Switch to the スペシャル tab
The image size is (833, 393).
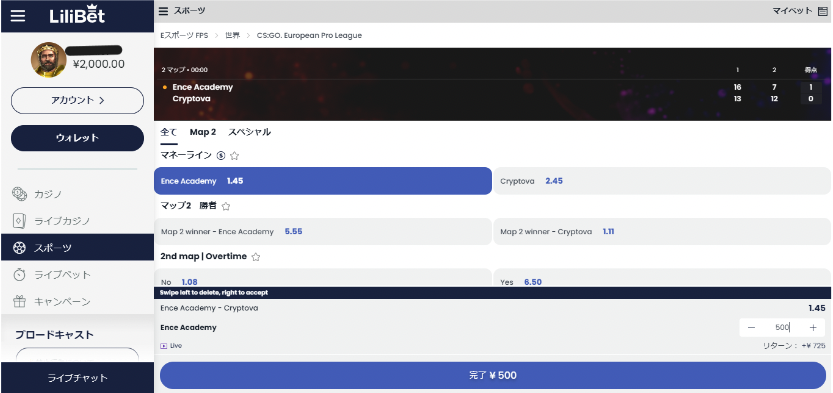pos(250,132)
